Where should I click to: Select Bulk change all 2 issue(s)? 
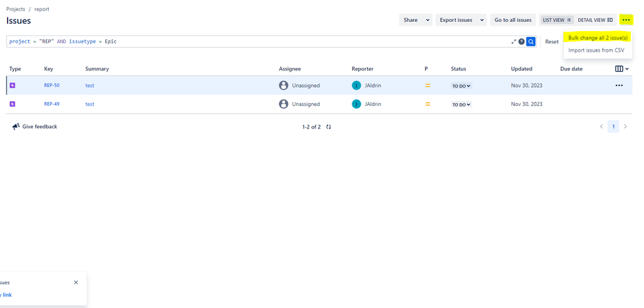pos(598,38)
